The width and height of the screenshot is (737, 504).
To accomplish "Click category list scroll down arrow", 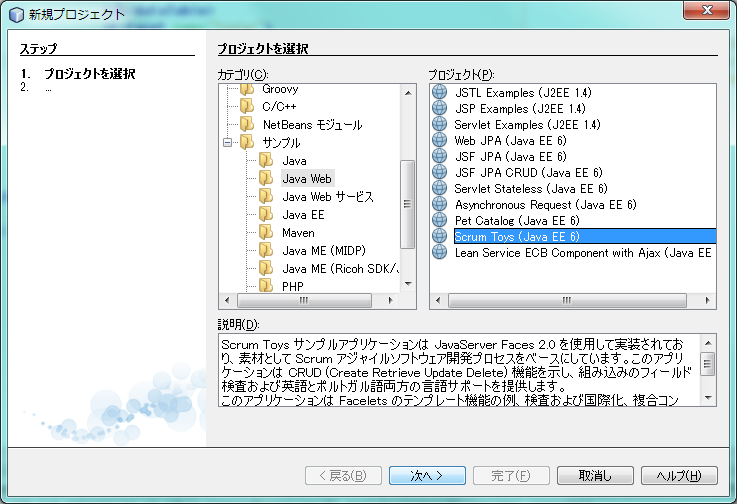I will pos(408,284).
